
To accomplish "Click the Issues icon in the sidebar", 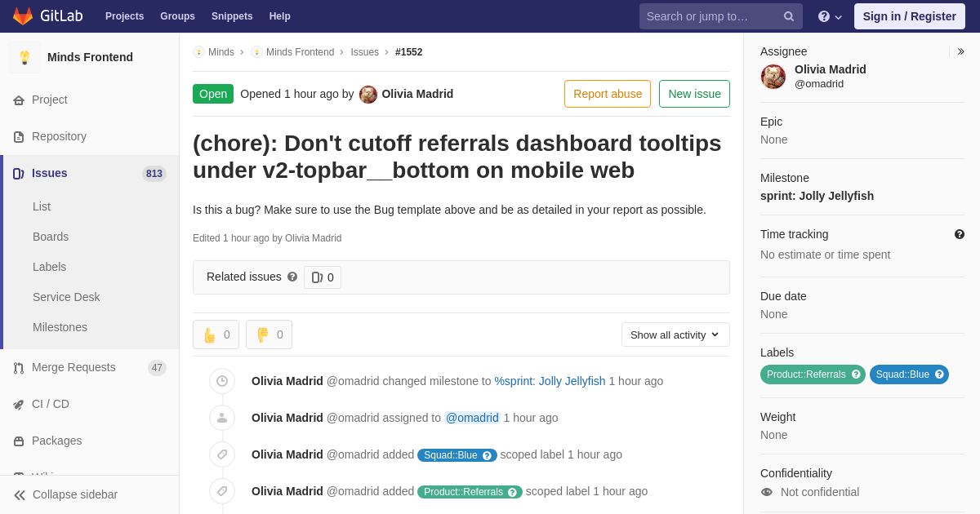I will tap(19, 174).
